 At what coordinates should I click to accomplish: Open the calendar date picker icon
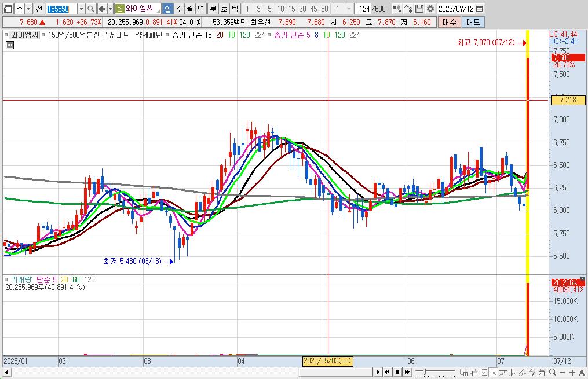479,8
